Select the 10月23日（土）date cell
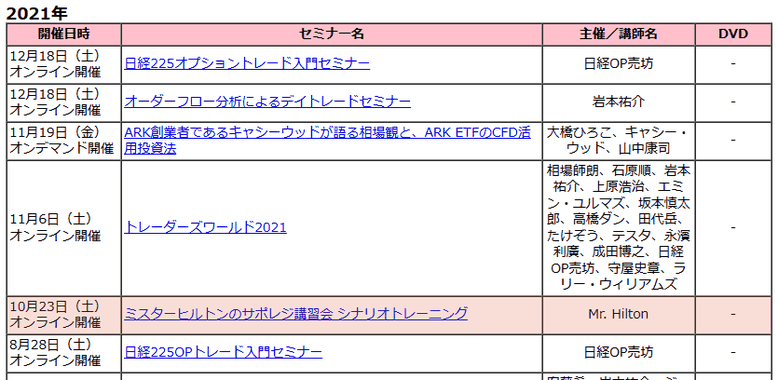The image size is (778, 380). (64, 315)
